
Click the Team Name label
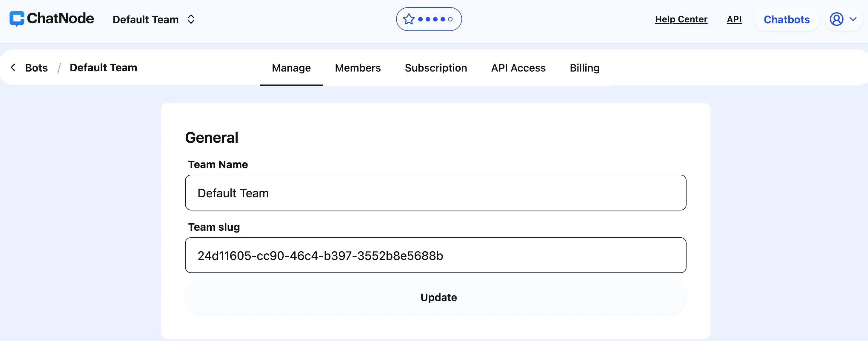tap(218, 164)
